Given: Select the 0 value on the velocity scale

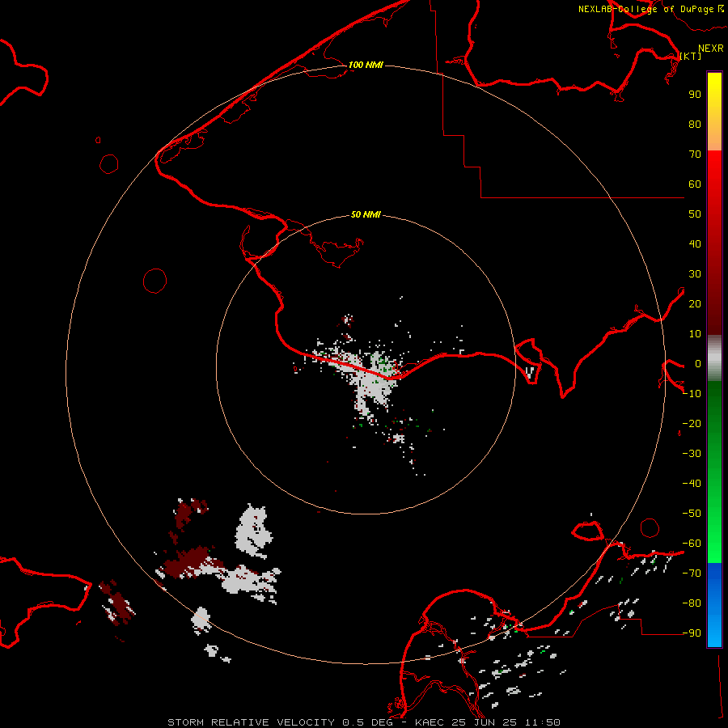Looking at the screenshot, I should coord(698,364).
